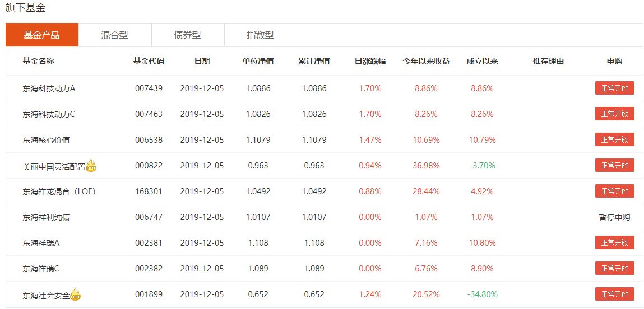Click daily change 1.47%
This screenshot has height=309, width=644.
click(370, 140)
